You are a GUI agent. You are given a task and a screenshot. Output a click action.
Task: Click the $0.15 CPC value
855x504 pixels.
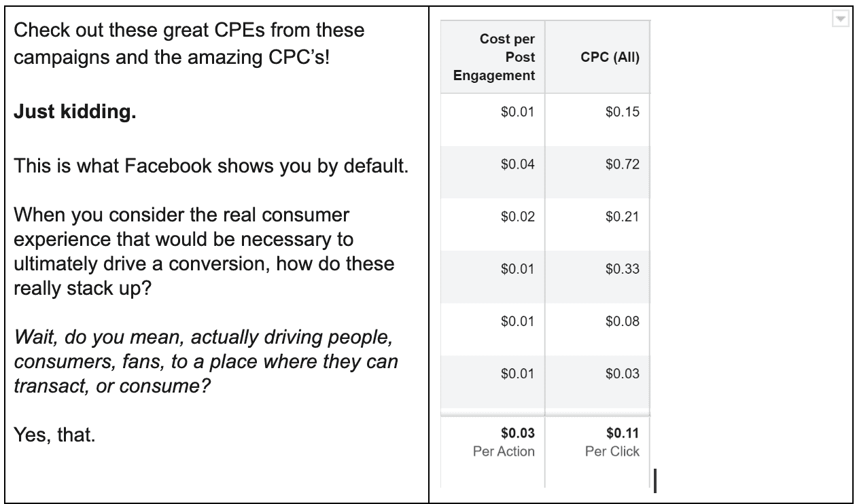(623, 112)
